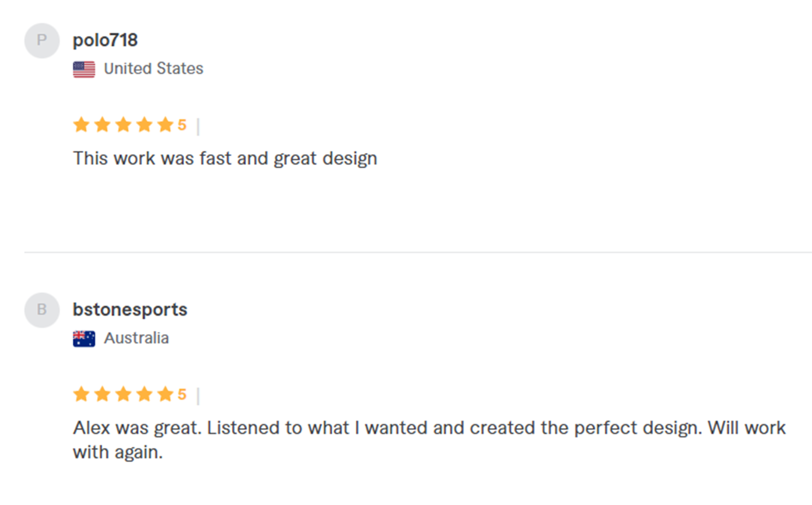Screen dimensions: 812x505
Task: Click the rating number 5 beside bstonesports' stars
Action: [x=182, y=395]
